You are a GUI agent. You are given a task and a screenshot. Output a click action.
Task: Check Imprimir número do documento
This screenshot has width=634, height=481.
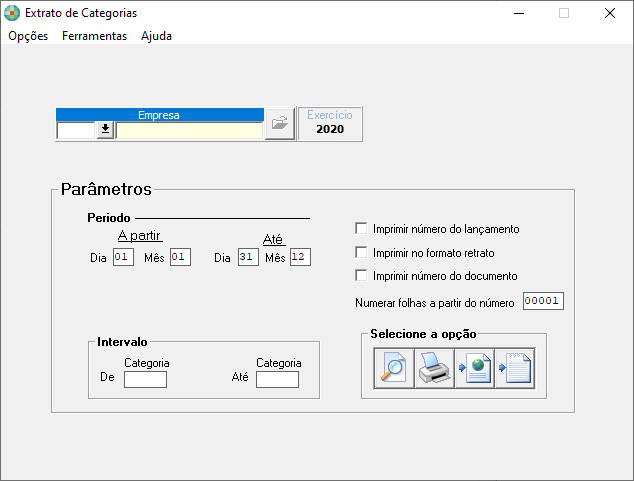coord(362,276)
